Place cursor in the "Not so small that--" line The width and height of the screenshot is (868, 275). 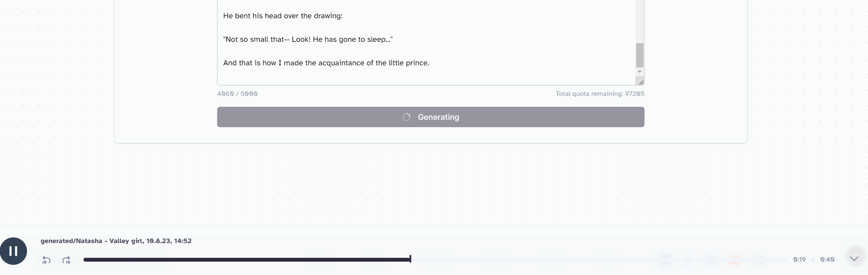308,39
